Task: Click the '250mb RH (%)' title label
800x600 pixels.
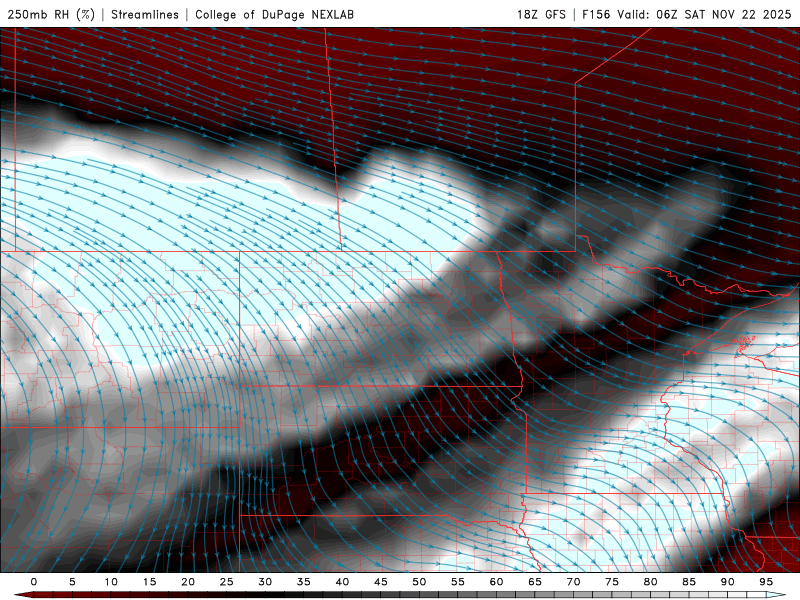Action: point(51,14)
